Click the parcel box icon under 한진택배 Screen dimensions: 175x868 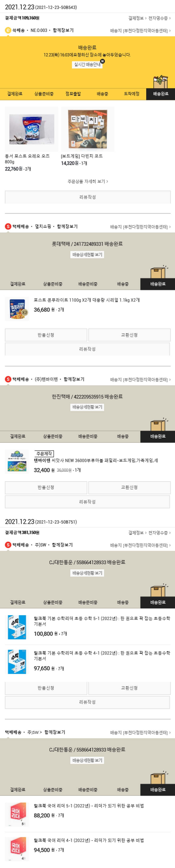tap(158, 424)
